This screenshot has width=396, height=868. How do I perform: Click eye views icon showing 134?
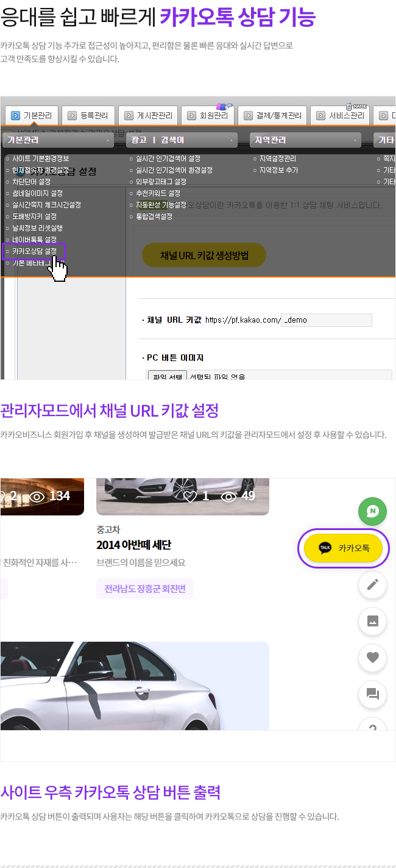point(38,496)
